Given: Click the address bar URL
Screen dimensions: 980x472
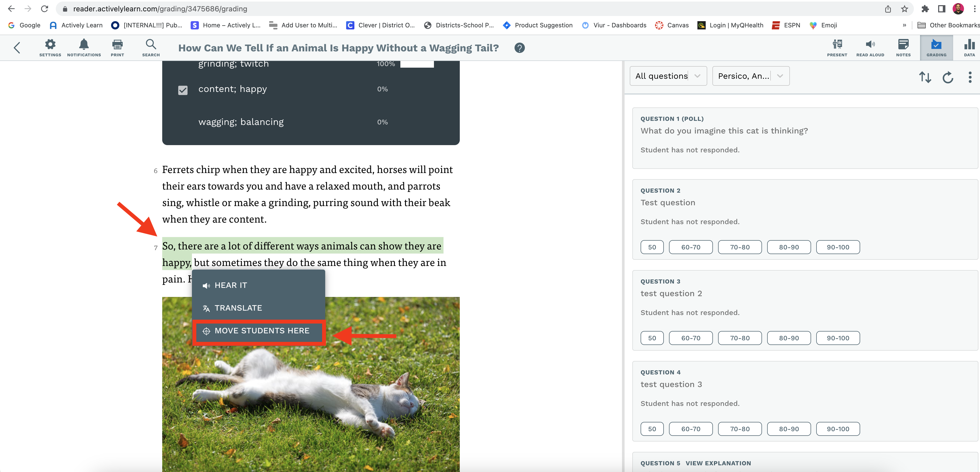Looking at the screenshot, I should (160, 9).
